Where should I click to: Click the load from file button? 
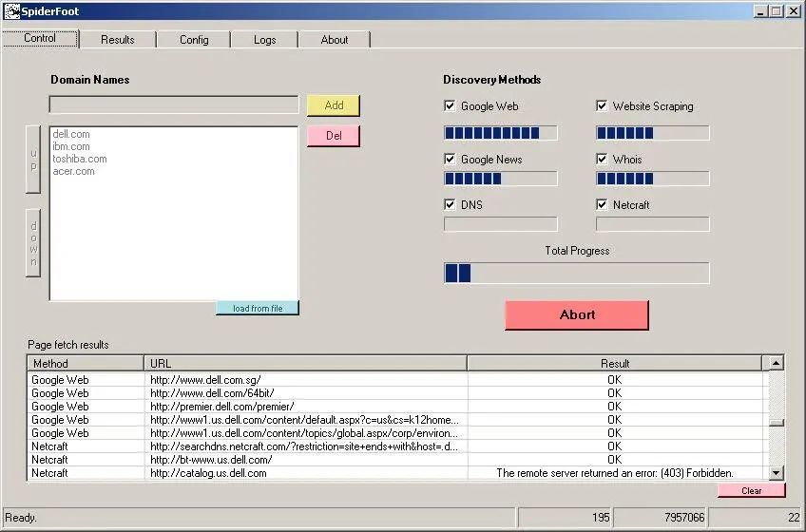[x=258, y=309]
